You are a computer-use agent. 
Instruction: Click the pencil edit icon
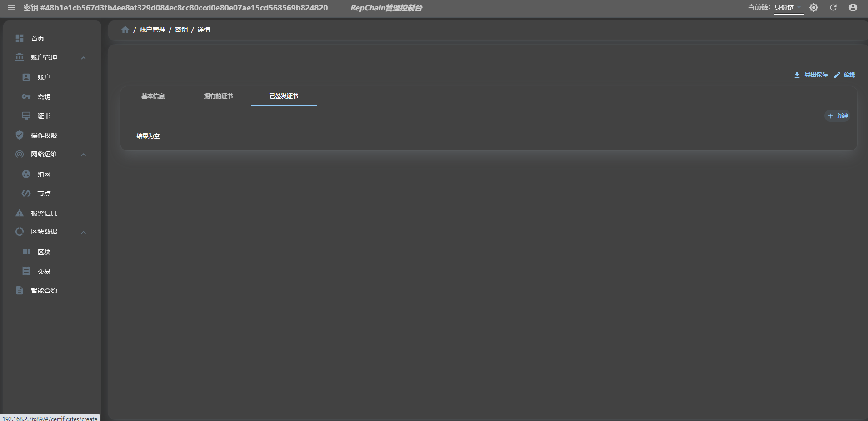(x=837, y=75)
